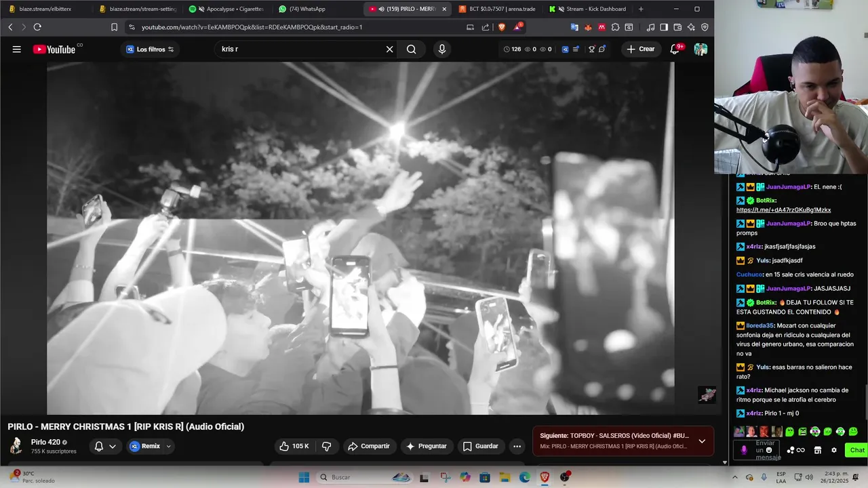Open Microsoft Edge from taskbar

(x=525, y=477)
